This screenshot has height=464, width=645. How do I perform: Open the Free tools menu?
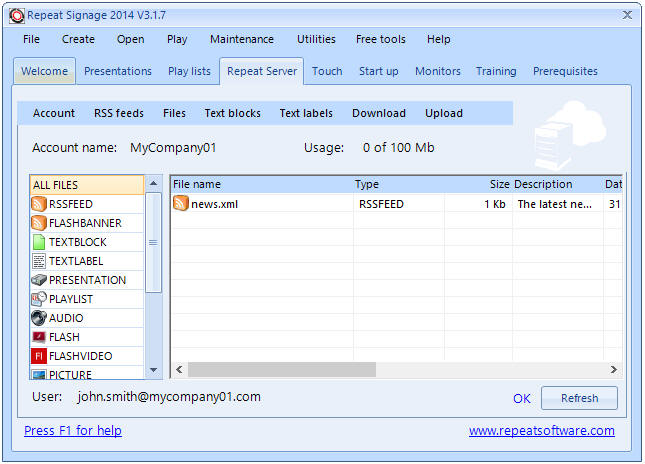pyautogui.click(x=381, y=39)
